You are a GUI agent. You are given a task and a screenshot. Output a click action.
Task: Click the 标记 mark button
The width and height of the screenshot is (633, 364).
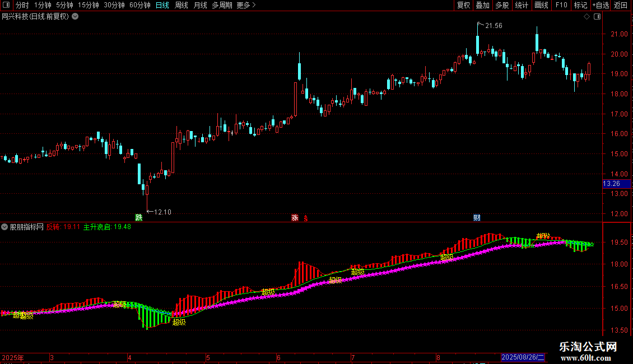580,5
